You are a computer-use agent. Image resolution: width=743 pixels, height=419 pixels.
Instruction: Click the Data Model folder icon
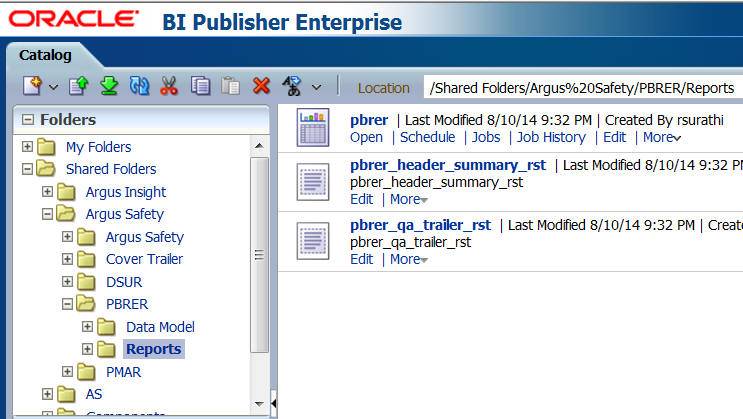tap(106, 327)
